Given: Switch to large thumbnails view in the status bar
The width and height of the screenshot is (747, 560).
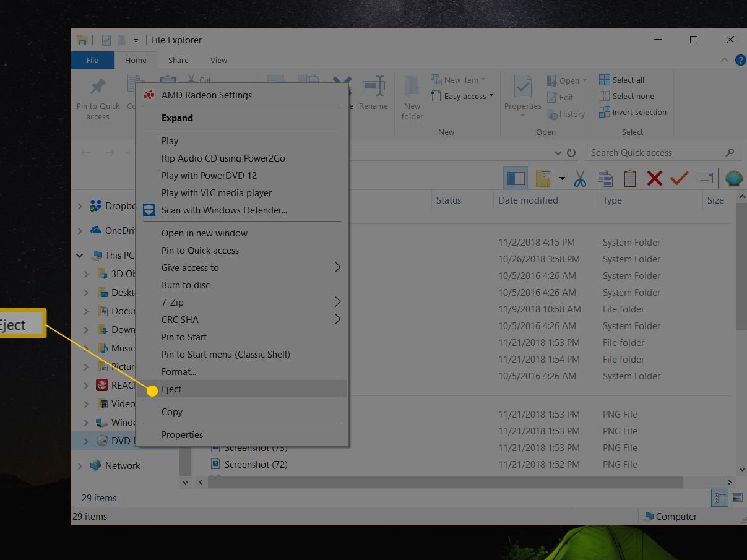Looking at the screenshot, I should tap(736, 498).
